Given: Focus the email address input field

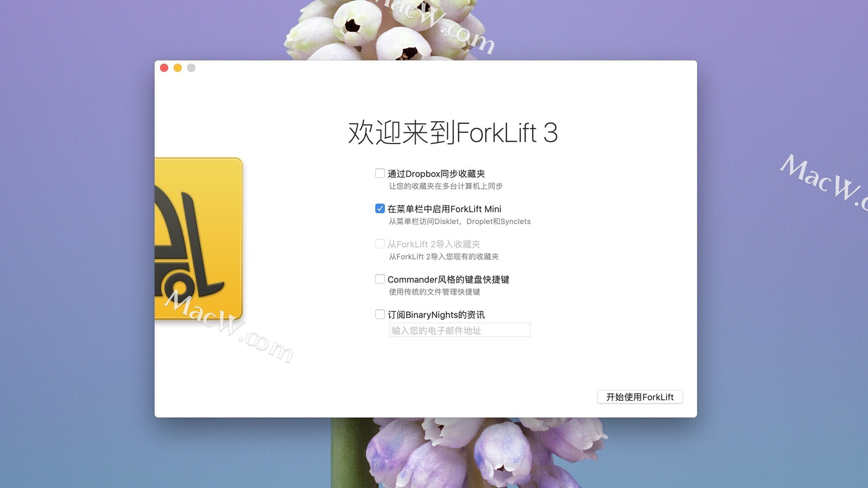Looking at the screenshot, I should tap(459, 330).
